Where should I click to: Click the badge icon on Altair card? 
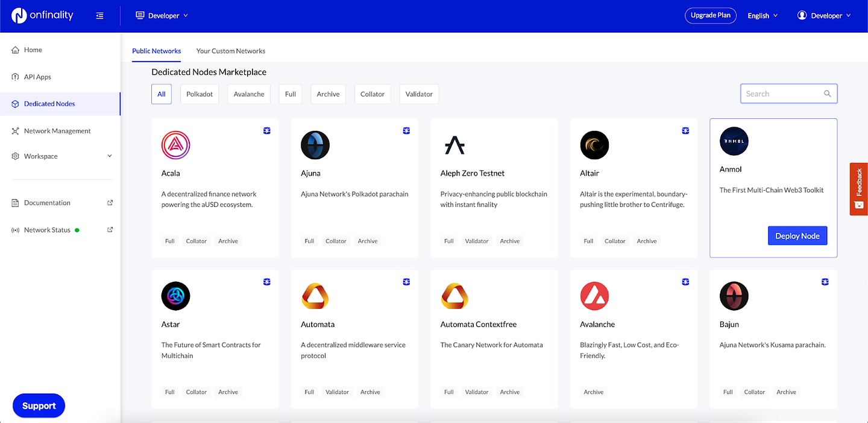click(x=685, y=130)
